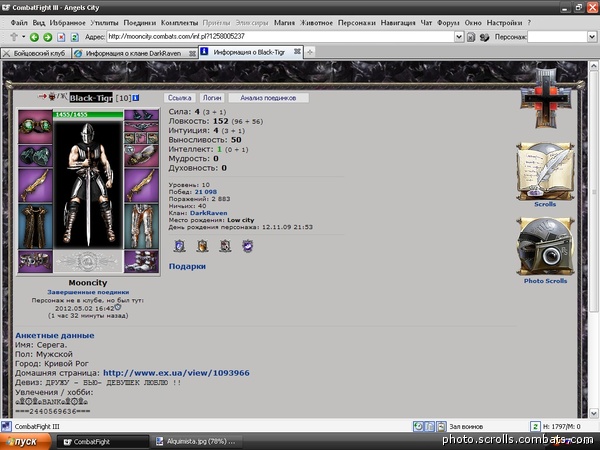The height and width of the screenshot is (450, 600).
Task: Click the grey up-arrow toolbar icon
Action: click(14, 37)
